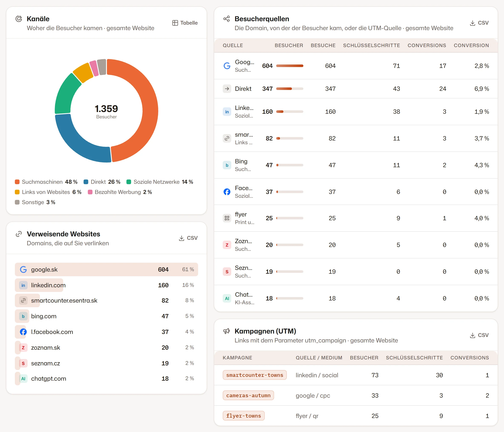The height and width of the screenshot is (432, 504).
Task: Select the Suchmaschinen orange legend swatch
Action: [x=17, y=182]
